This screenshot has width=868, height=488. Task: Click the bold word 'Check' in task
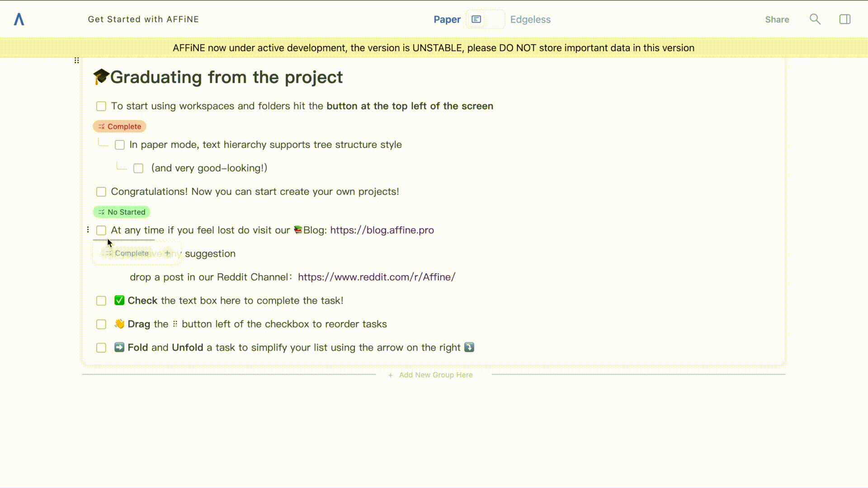142,300
